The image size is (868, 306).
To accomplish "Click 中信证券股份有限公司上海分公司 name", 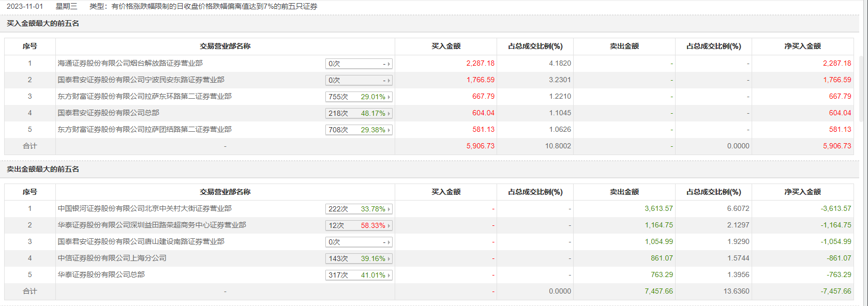I will 112,258.
